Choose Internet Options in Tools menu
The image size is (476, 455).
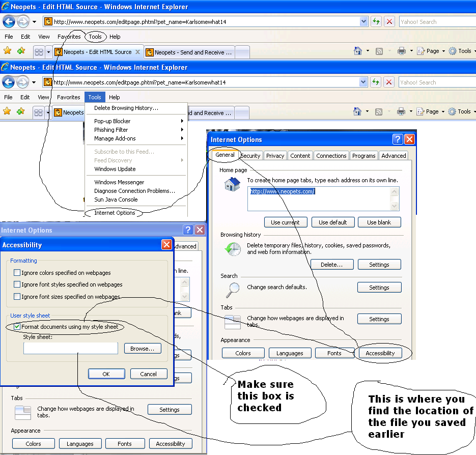(x=136, y=213)
